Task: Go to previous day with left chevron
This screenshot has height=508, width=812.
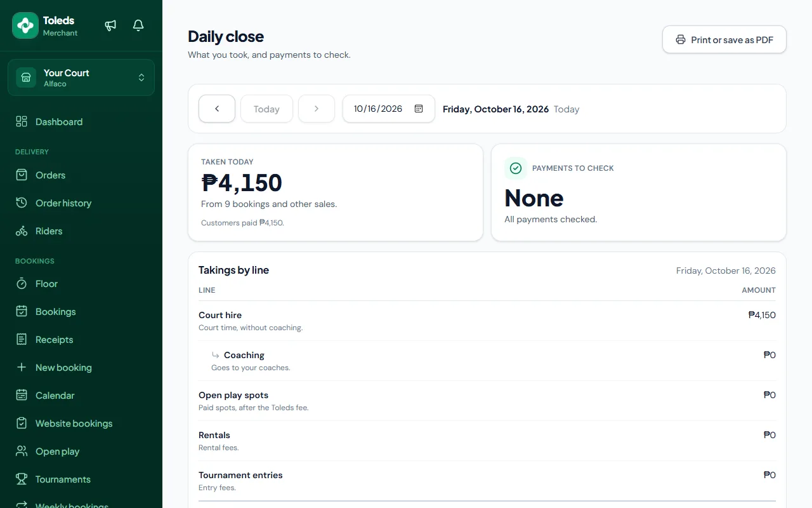Action: click(x=217, y=109)
